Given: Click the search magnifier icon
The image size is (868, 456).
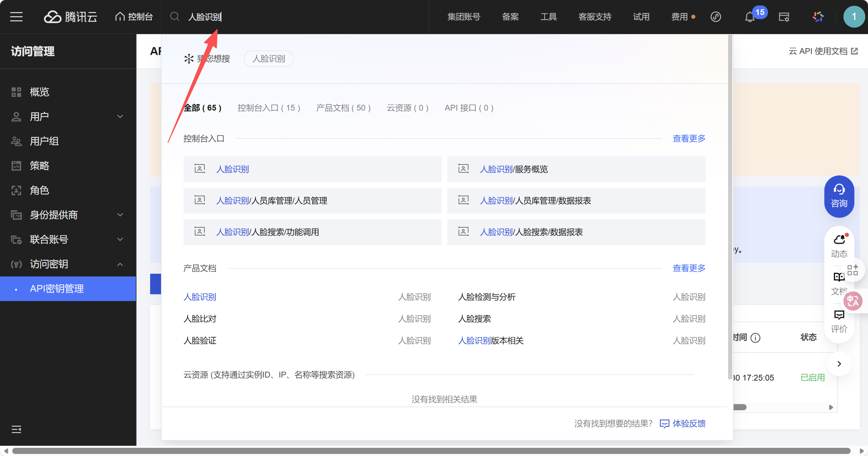Looking at the screenshot, I should click(x=175, y=16).
